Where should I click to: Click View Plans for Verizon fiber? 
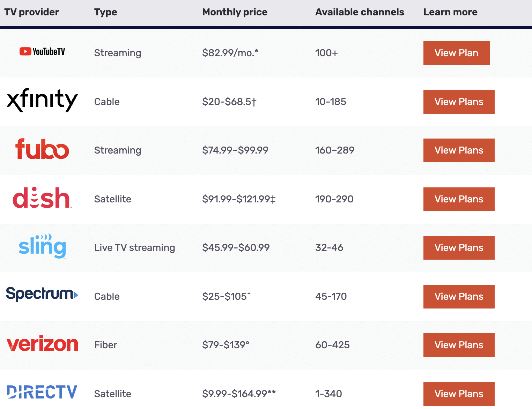point(459,345)
